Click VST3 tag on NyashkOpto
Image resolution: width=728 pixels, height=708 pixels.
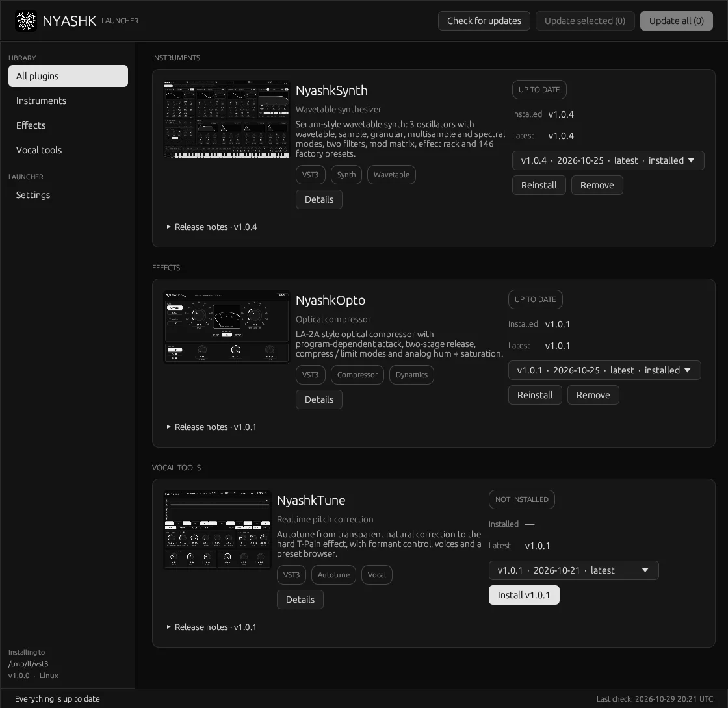click(x=310, y=375)
